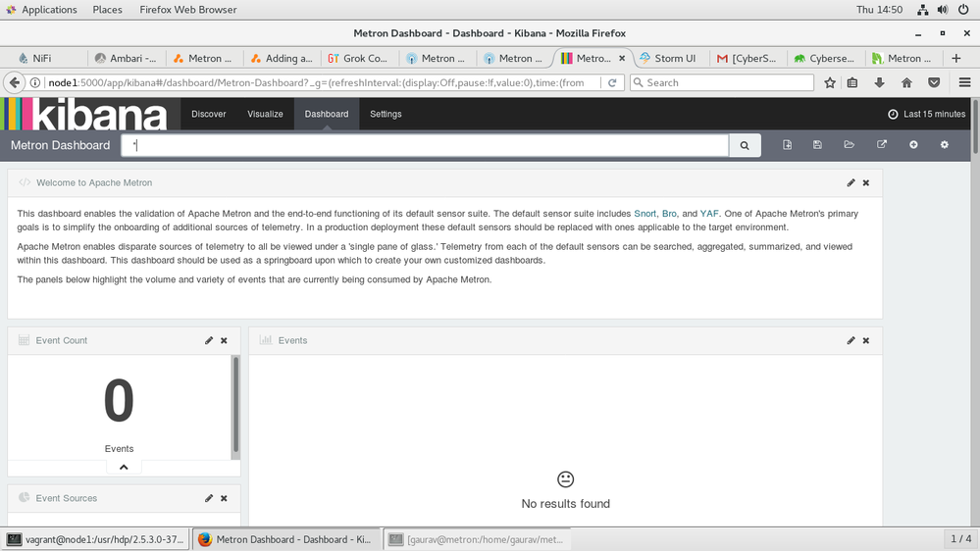Image resolution: width=980 pixels, height=551 pixels.
Task: Click the Firefox URL address bar
Action: point(316,82)
